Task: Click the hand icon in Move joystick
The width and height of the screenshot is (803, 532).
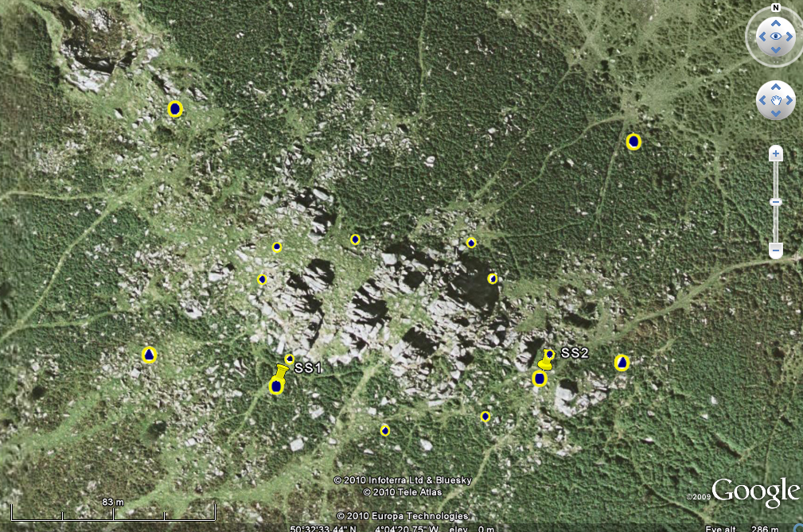Action: [x=775, y=101]
